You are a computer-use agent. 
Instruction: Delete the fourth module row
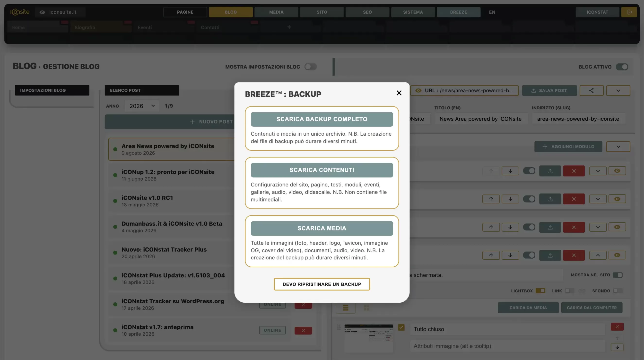pyautogui.click(x=574, y=255)
